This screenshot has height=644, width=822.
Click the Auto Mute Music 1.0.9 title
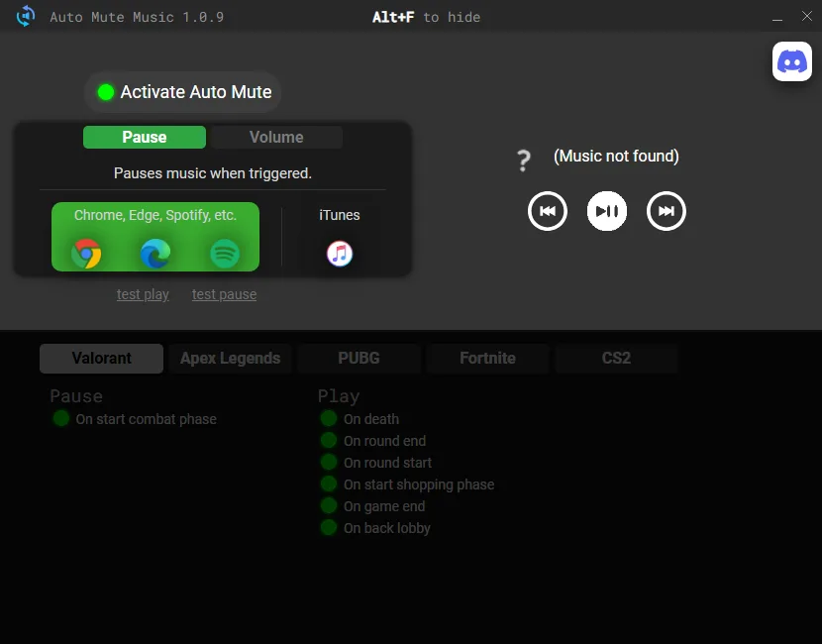137,17
